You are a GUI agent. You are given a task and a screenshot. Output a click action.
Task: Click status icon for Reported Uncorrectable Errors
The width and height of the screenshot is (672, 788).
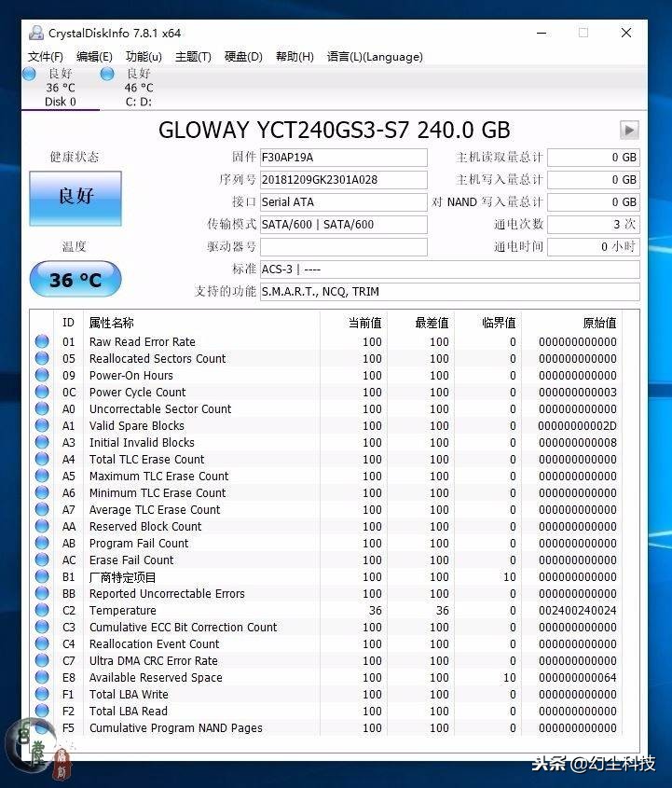(x=42, y=593)
